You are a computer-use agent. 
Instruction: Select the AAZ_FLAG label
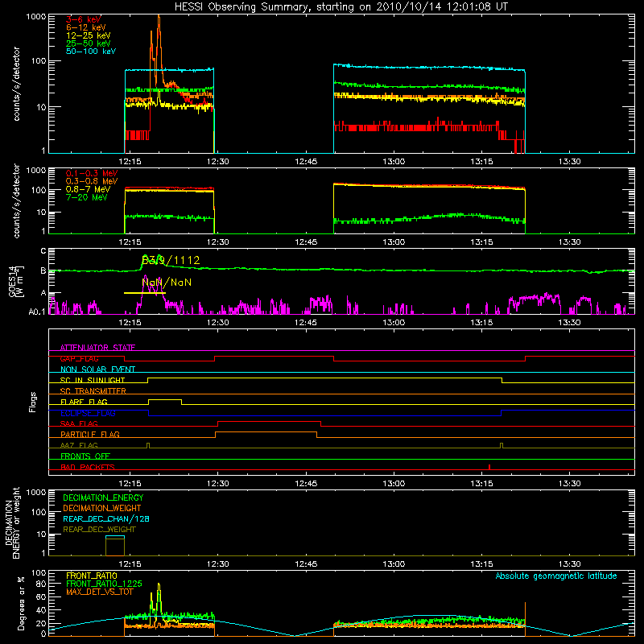(79, 445)
